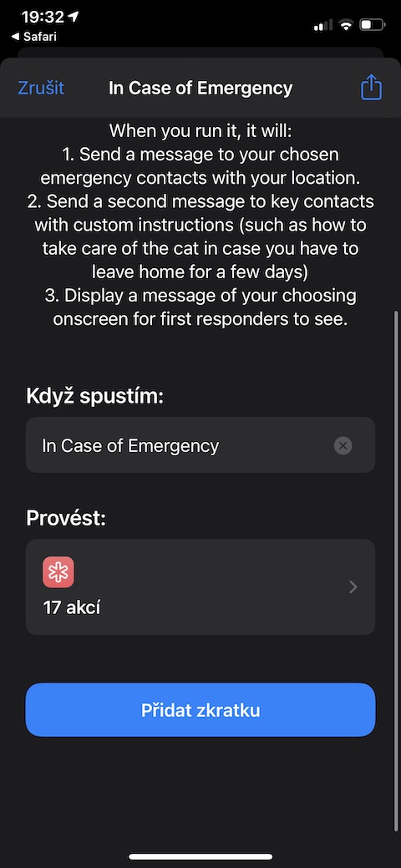The width and height of the screenshot is (401, 868).
Task: Tap the battery status icon
Action: coord(373,24)
